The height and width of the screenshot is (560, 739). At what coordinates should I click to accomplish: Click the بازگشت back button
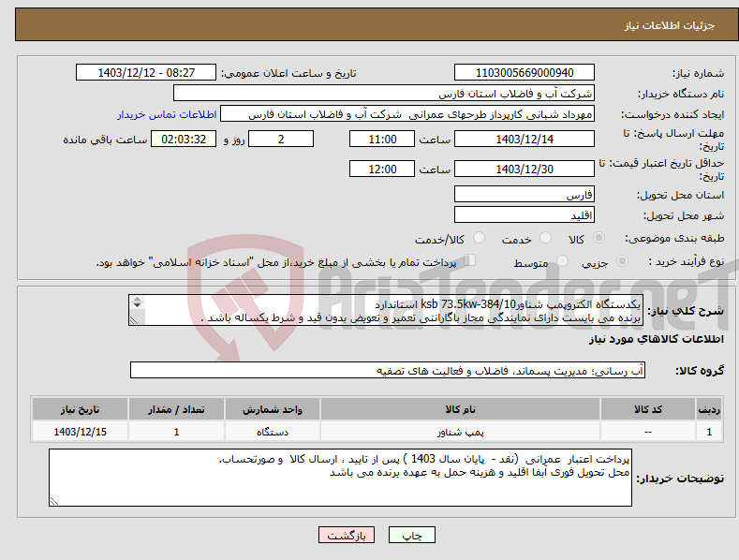tap(347, 535)
